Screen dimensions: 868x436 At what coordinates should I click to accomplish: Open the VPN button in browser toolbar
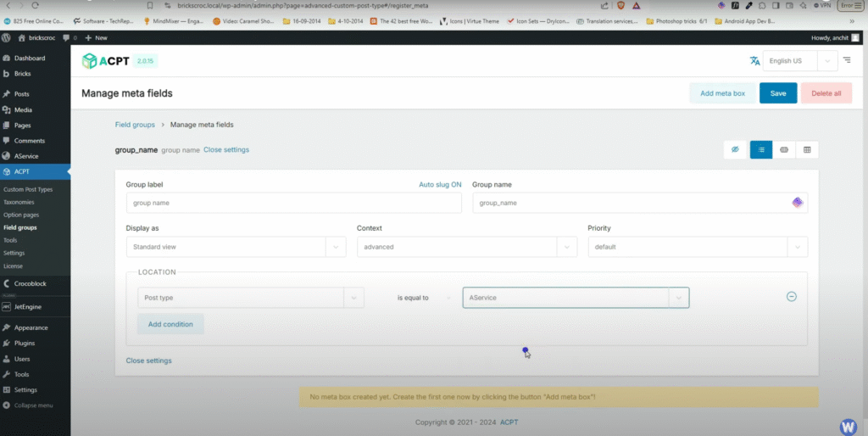pyautogui.click(x=822, y=6)
